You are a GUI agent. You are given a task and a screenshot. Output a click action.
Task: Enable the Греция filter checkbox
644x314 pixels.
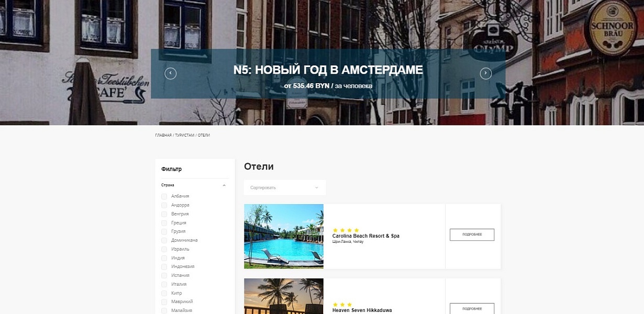(x=164, y=223)
